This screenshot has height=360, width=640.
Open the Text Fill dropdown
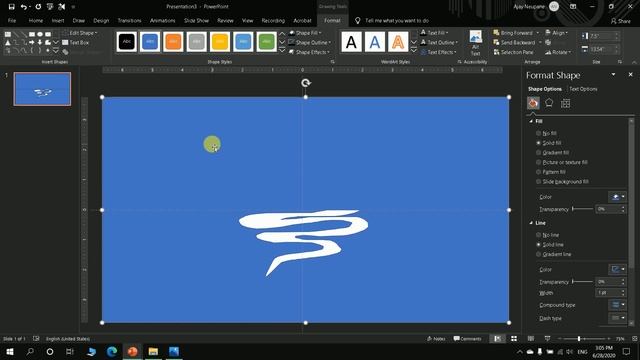click(x=435, y=33)
